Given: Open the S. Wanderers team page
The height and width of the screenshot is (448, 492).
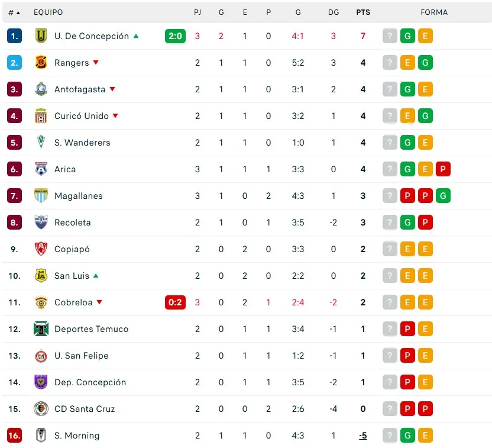Looking at the screenshot, I should click(82, 143).
